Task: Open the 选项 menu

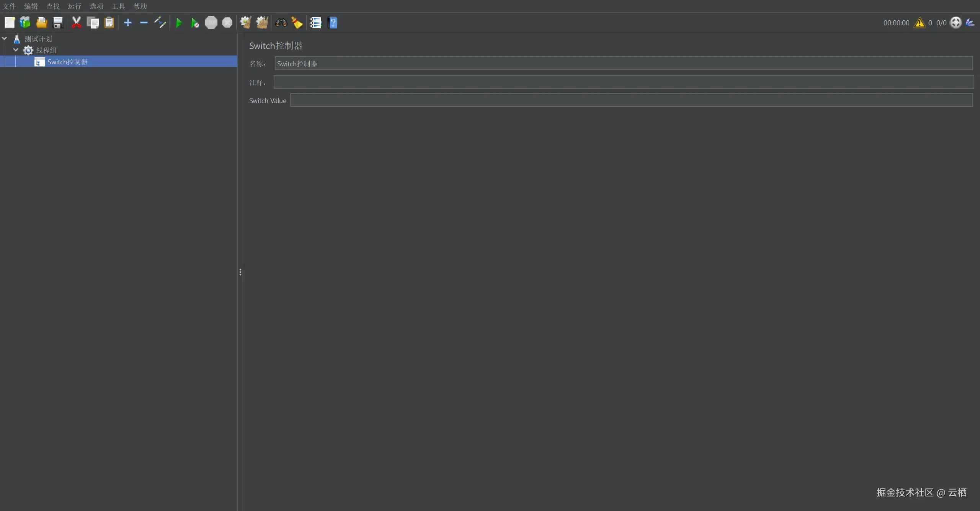Action: click(96, 6)
